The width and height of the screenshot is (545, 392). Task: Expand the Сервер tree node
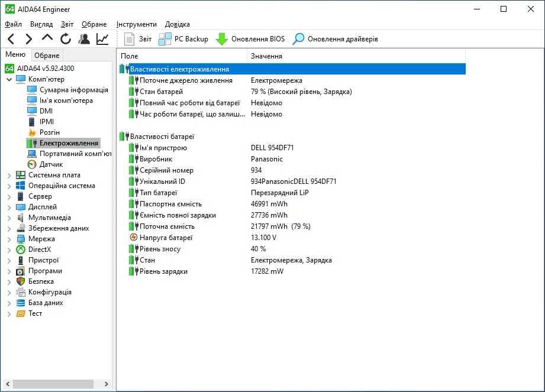9,197
